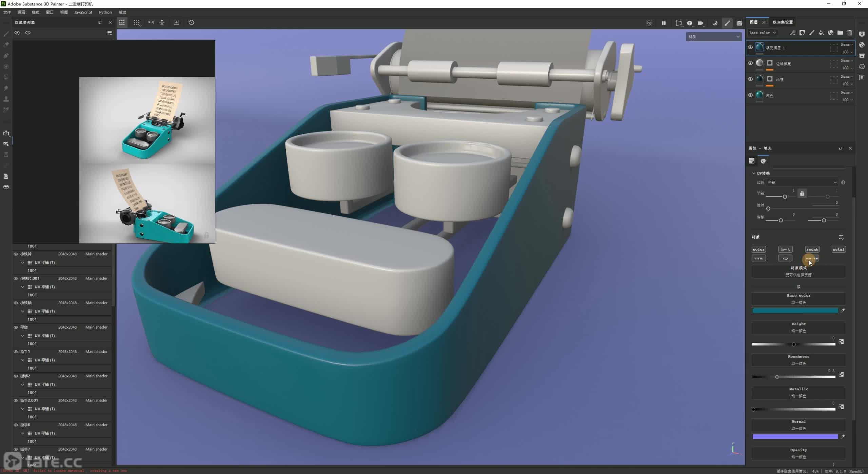This screenshot has width=868, height=474.
Task: Open the Python menu
Action: [105, 12]
